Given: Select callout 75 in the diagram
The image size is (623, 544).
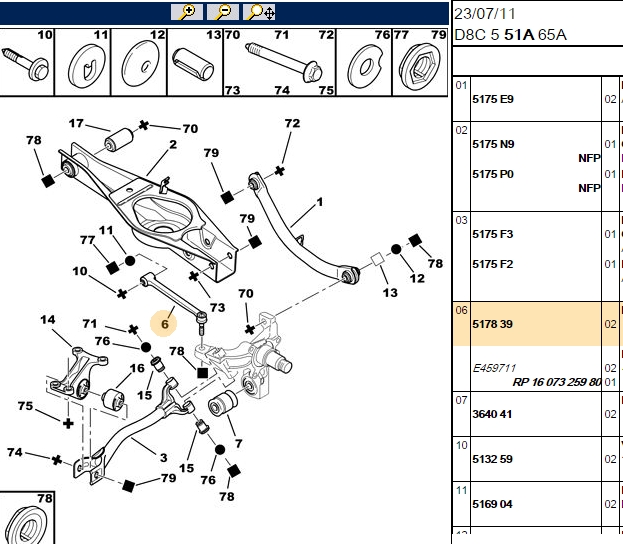Looking at the screenshot, I should tap(25, 406).
